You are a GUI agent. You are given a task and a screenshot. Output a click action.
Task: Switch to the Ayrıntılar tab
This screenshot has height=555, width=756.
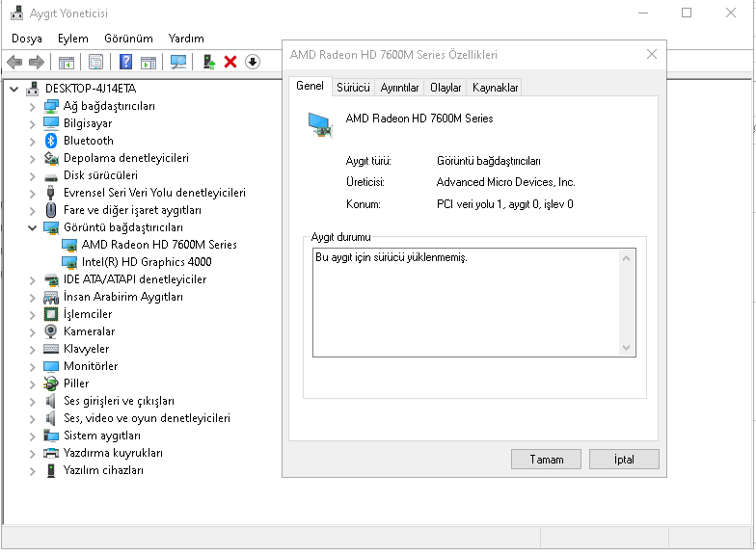(399, 88)
